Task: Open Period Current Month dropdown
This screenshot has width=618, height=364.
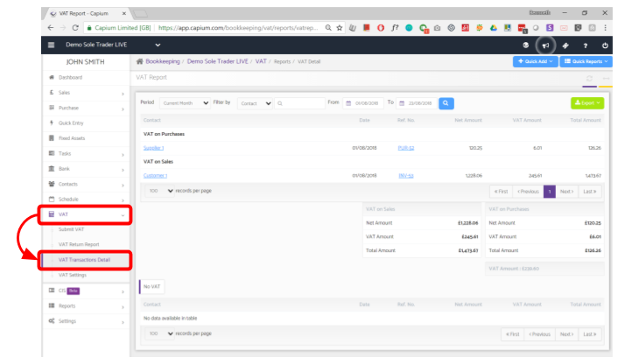Action: click(x=185, y=103)
